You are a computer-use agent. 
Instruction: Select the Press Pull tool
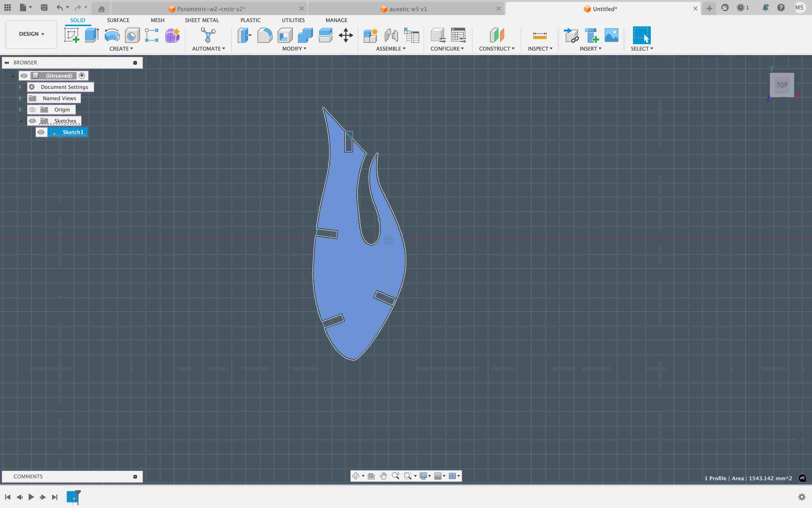click(x=244, y=35)
